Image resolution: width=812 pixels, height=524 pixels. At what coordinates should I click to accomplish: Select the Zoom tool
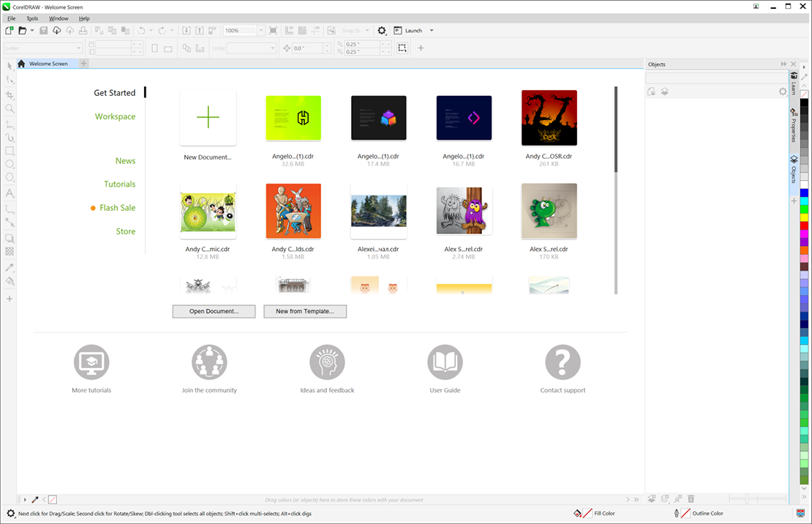(x=10, y=108)
